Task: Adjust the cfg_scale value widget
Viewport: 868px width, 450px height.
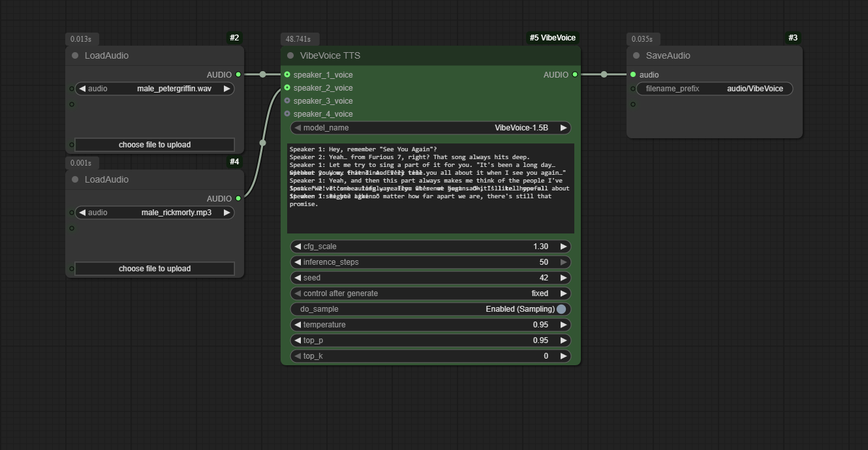Action: pos(430,247)
